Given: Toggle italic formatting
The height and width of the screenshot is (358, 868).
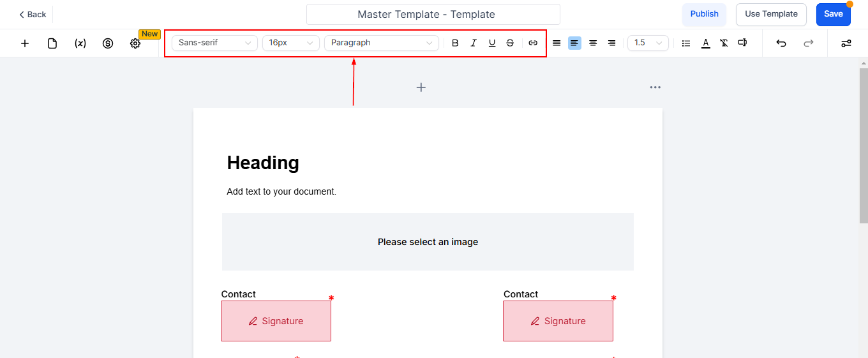Looking at the screenshot, I should pos(474,43).
